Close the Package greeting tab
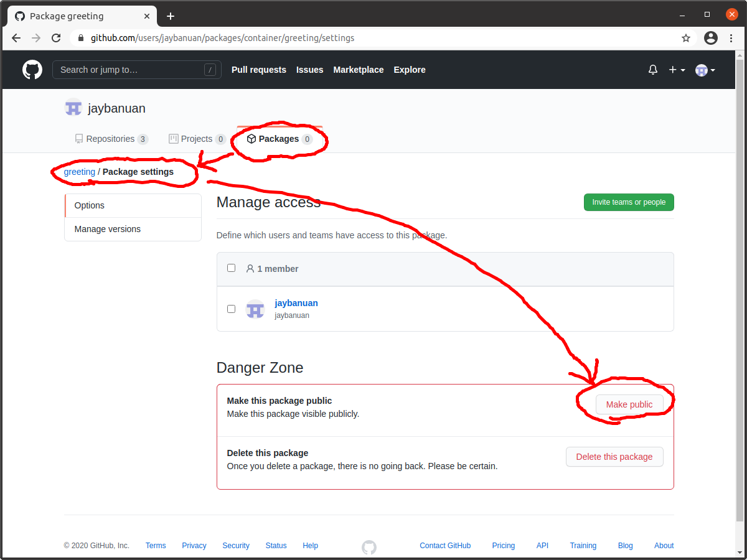 (x=148, y=16)
